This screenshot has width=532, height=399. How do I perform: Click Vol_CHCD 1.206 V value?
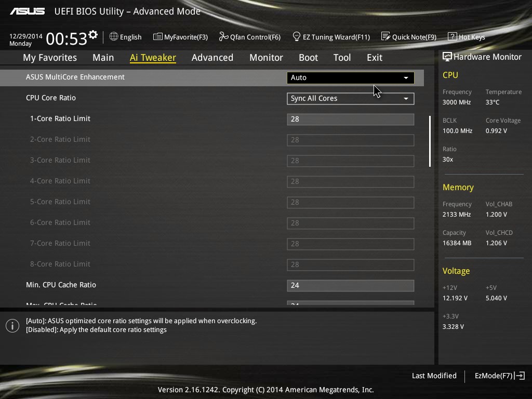[496, 243]
